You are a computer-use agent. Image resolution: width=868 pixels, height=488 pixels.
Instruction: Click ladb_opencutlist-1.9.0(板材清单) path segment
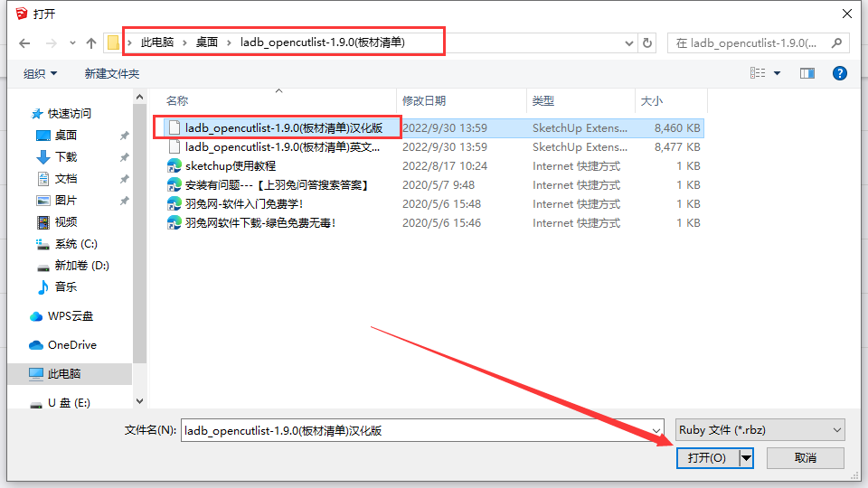[323, 42]
